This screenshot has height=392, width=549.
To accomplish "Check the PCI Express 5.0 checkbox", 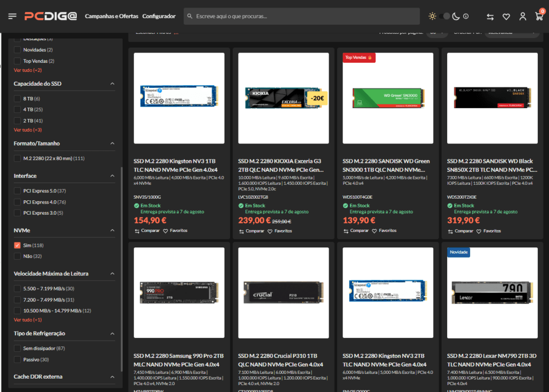I will (x=17, y=191).
